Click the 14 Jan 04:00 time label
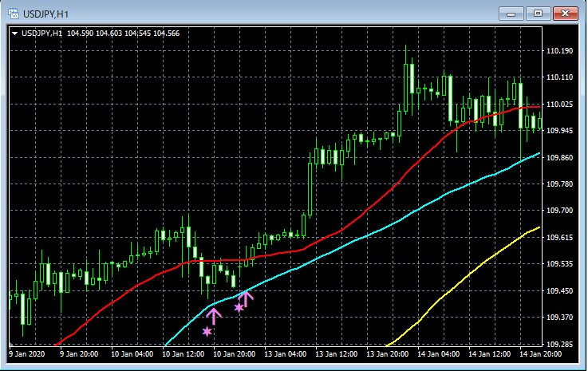Viewport: 588px width, 371px height. [438, 354]
